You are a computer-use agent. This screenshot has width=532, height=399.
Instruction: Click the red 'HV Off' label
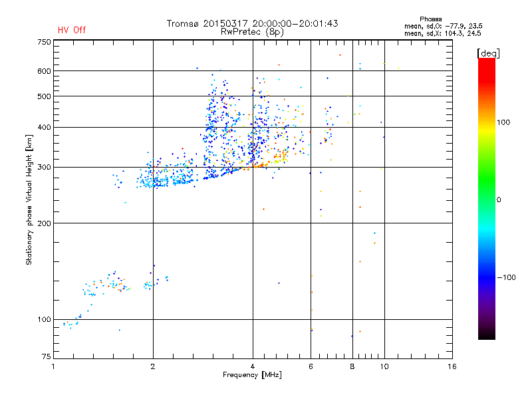pos(72,30)
